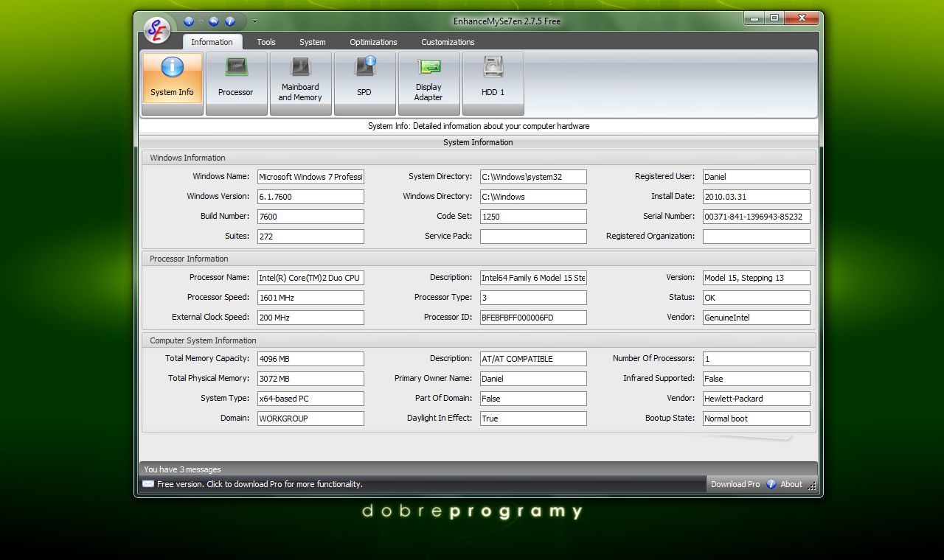
Task: Select the Daylight In Effect field 'True'
Action: coord(533,419)
